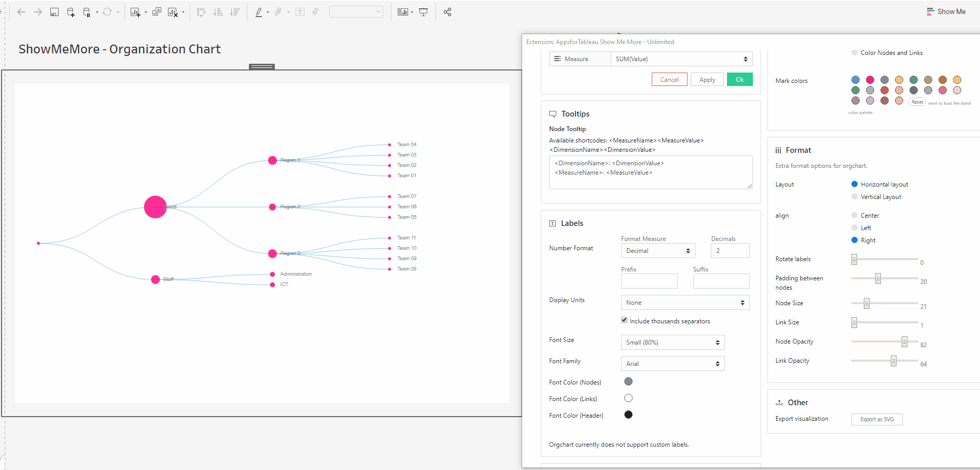Screen dimensions: 980x470
Task: Open the Format Measure Decimal dropdown
Action: click(x=658, y=251)
